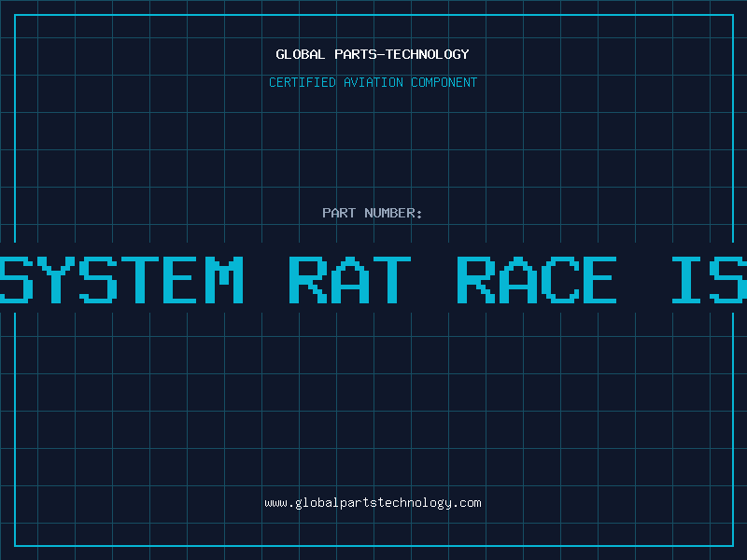The image size is (747, 560).
Task: Select the large RACE word in banner
Action: coord(536,279)
